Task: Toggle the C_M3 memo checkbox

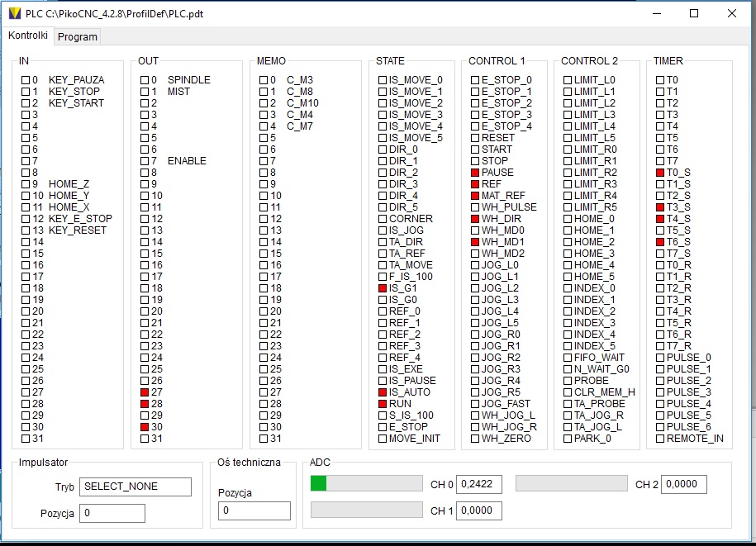Action: [264, 80]
